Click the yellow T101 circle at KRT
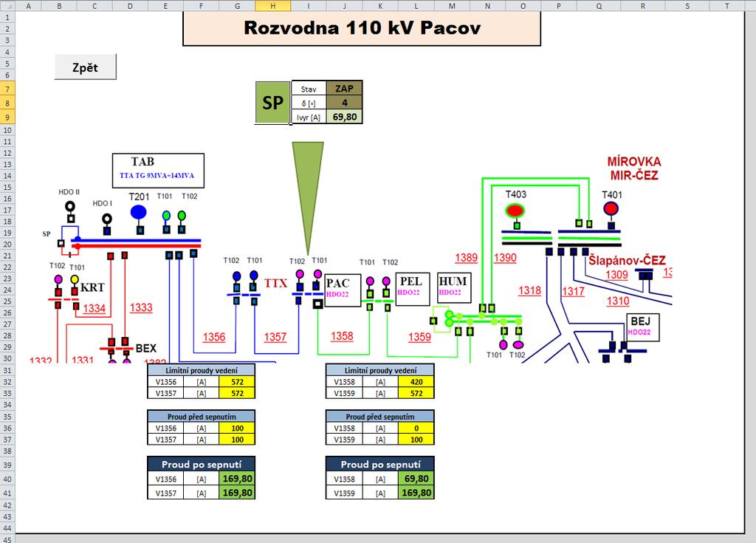The height and width of the screenshot is (543, 756). coord(75,279)
